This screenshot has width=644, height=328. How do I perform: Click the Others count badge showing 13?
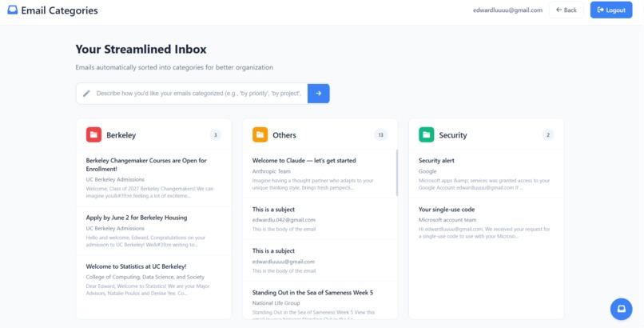tap(381, 135)
